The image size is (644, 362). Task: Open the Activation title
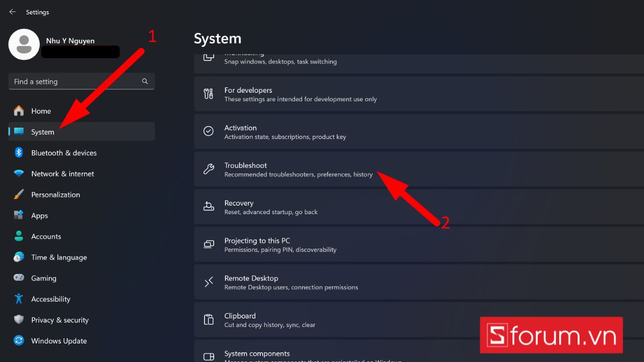coord(240,128)
